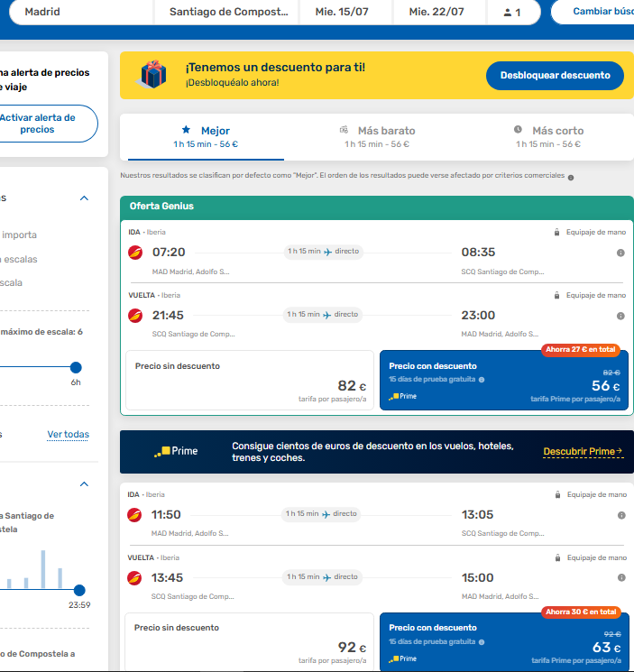Click the gift box discount icon

(152, 74)
